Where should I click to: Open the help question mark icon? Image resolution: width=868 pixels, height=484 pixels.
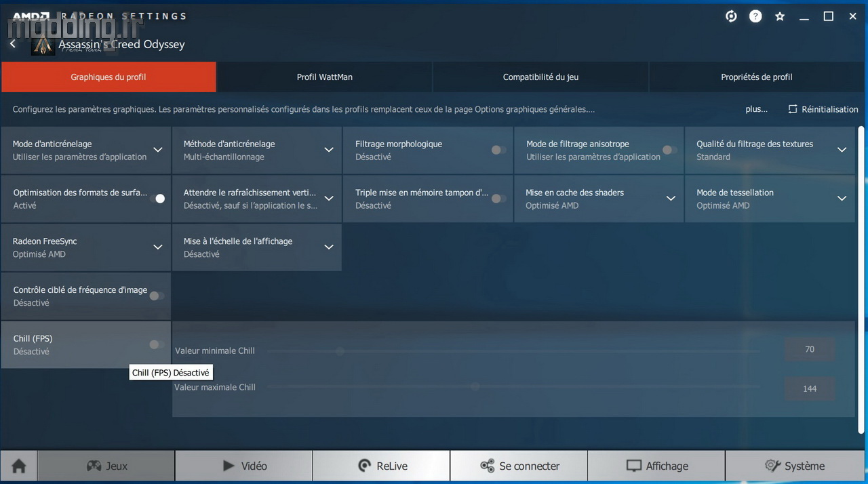(x=755, y=16)
